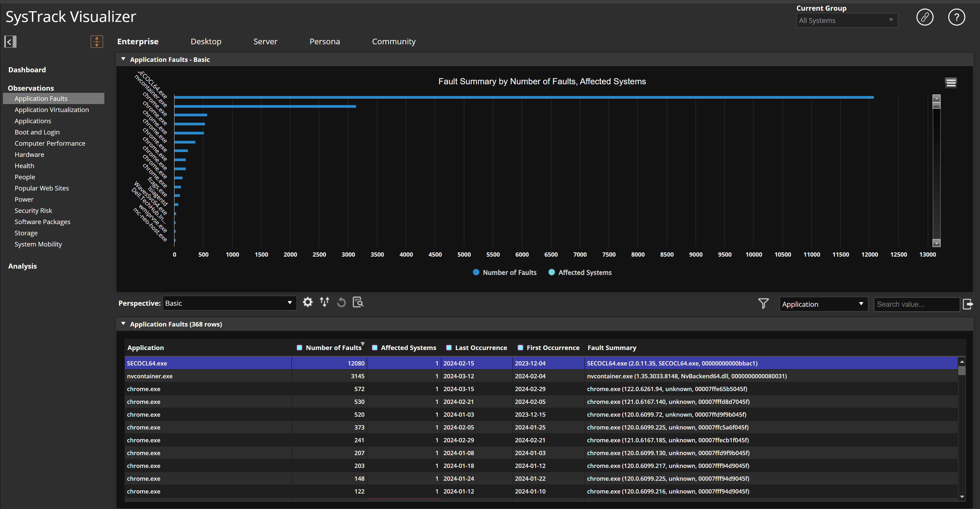The image size is (980, 509).
Task: Open help using the question mark icon
Action: [x=957, y=17]
